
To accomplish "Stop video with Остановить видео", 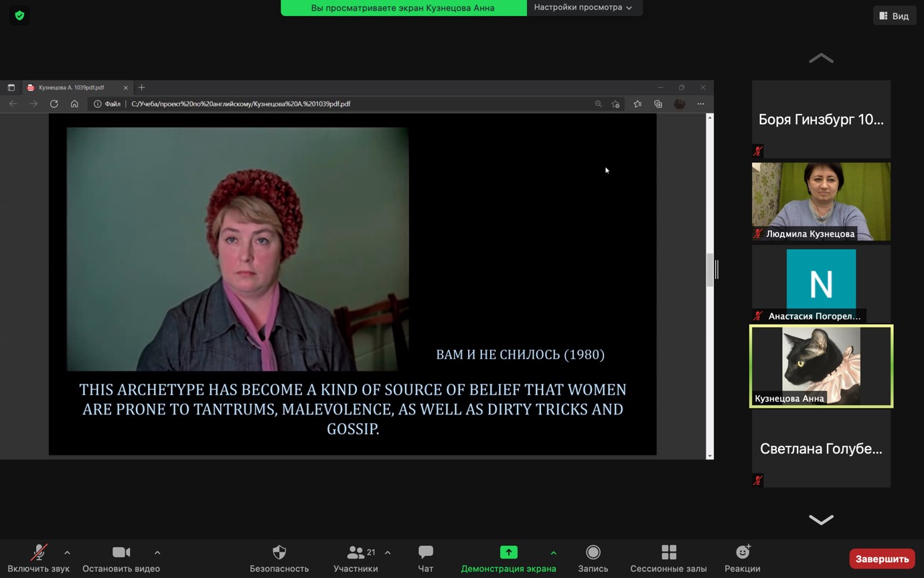I will coord(121,559).
